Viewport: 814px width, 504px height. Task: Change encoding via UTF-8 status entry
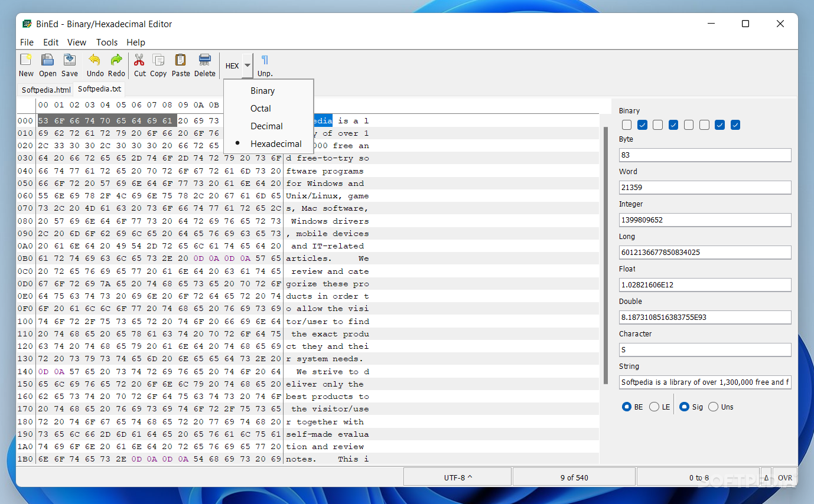tap(458, 477)
